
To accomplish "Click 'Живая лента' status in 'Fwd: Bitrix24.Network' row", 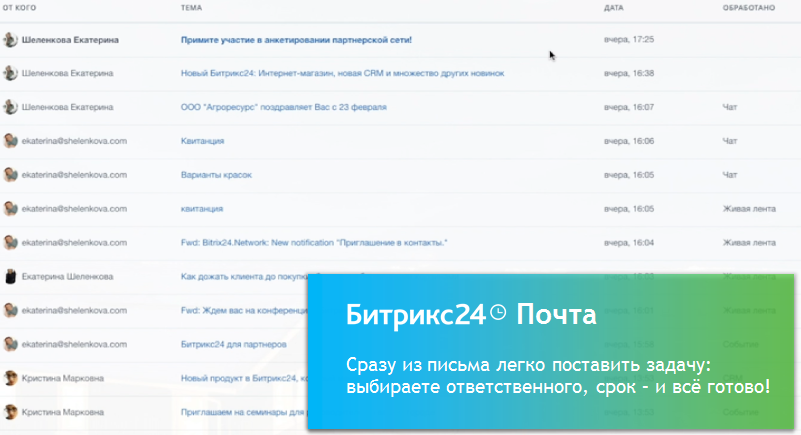I will [749, 243].
